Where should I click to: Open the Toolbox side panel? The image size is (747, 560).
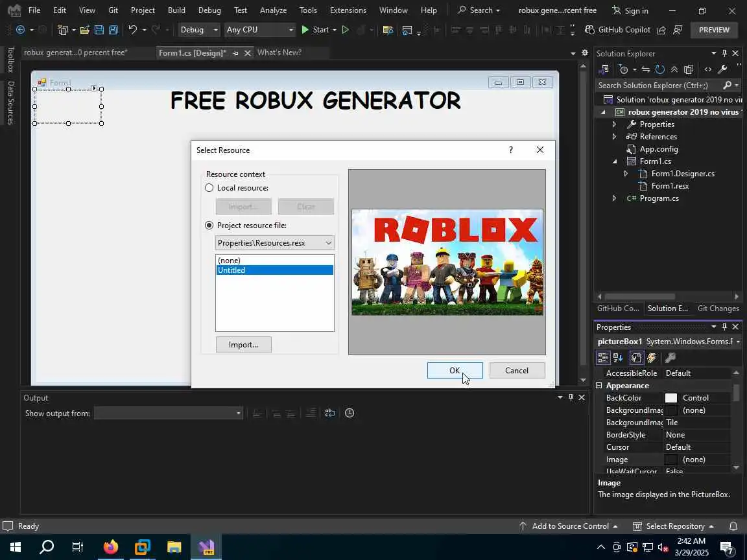pyautogui.click(x=10, y=59)
